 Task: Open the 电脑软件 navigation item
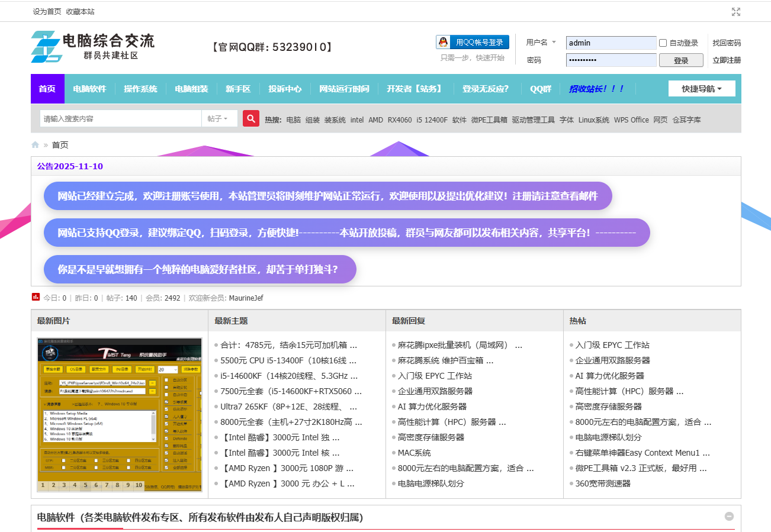point(89,89)
